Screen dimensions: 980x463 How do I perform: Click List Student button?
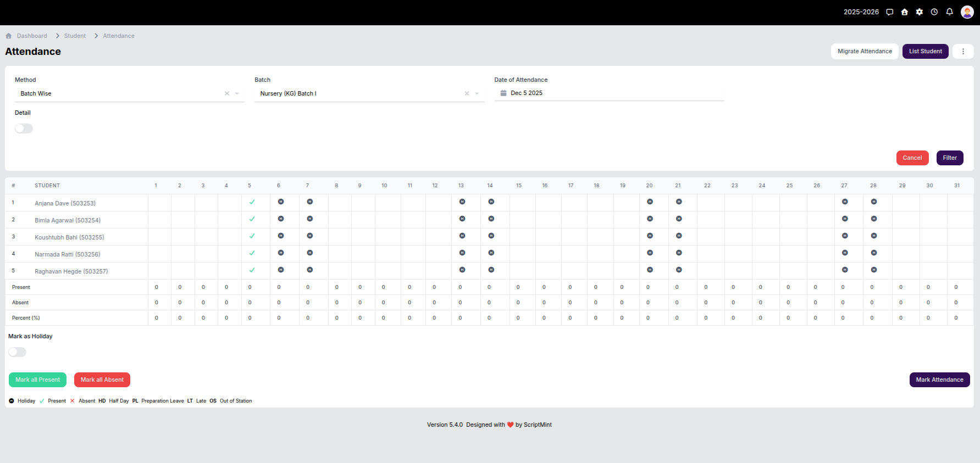click(925, 51)
